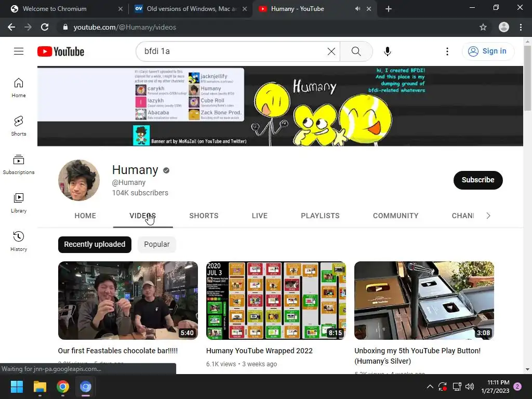Open File Explorer from the taskbar
The height and width of the screenshot is (399, 532).
point(39,387)
